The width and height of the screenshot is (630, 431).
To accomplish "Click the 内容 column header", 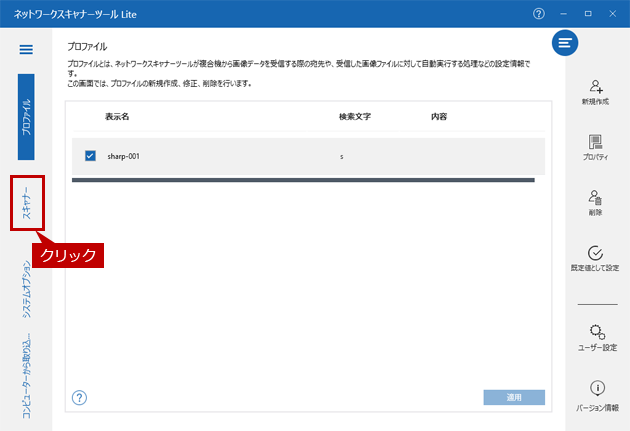I will (x=439, y=116).
